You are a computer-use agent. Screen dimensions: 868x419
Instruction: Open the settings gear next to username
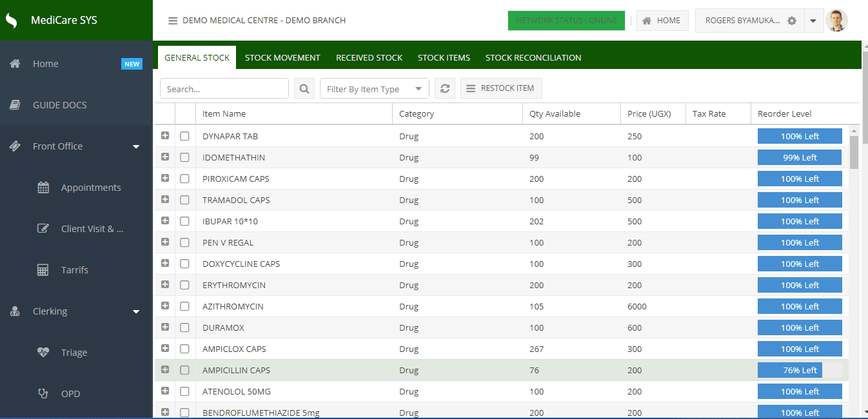pos(792,21)
